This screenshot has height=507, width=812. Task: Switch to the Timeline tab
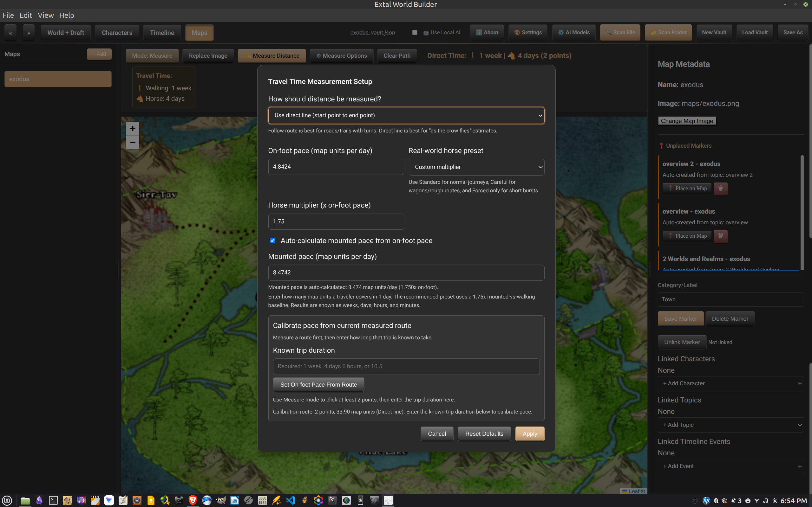pos(162,33)
